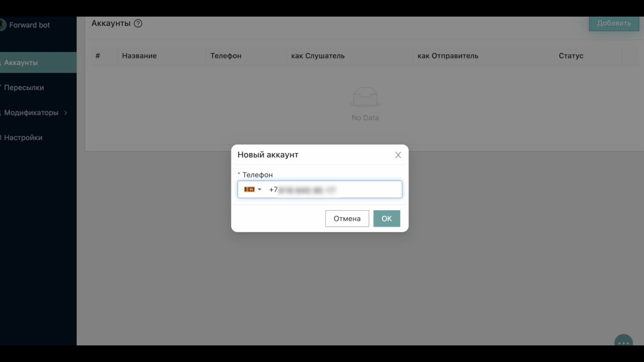Click the Forward bot logo title
644x362 pixels.
click(x=30, y=25)
